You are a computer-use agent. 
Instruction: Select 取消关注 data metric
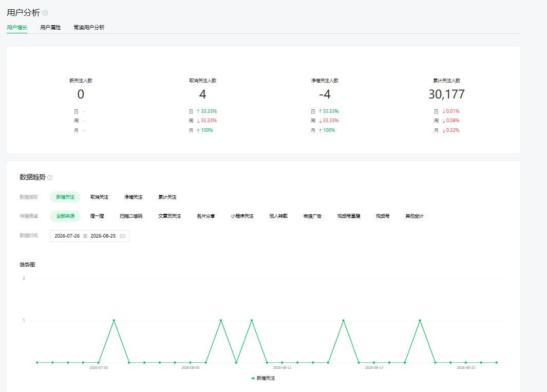[x=100, y=197]
